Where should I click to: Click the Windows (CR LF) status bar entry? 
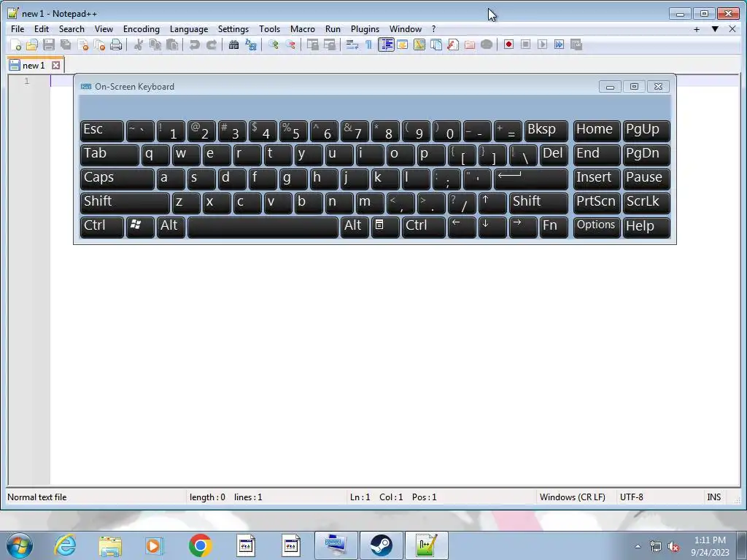[x=572, y=497]
